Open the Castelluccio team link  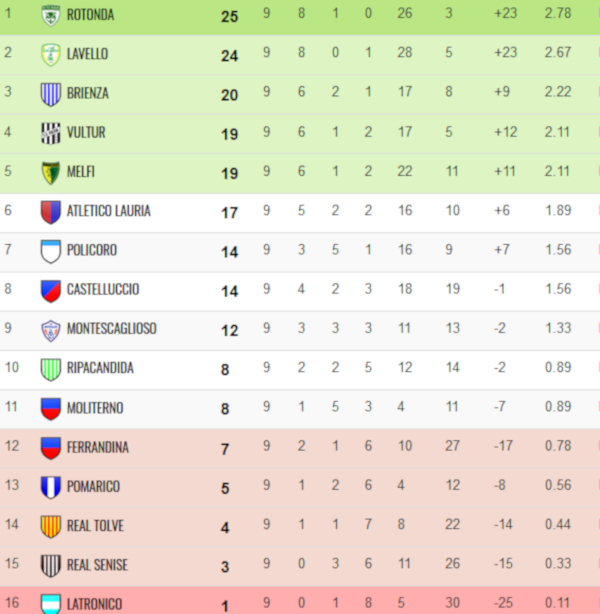click(x=103, y=289)
